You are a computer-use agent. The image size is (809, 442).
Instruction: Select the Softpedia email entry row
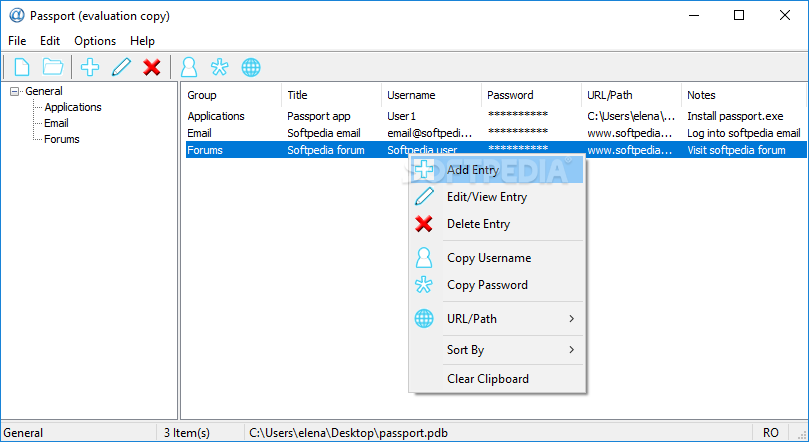point(495,133)
